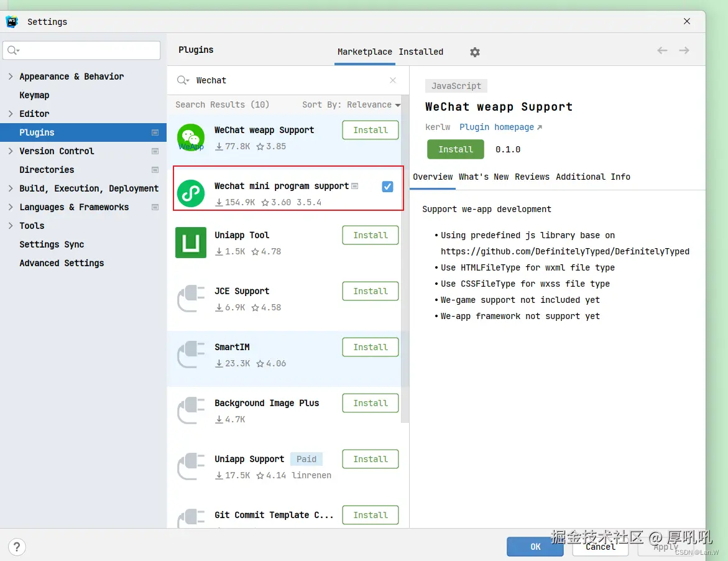Click project-level icon beside Version Control
The image size is (728, 561).
(x=155, y=151)
